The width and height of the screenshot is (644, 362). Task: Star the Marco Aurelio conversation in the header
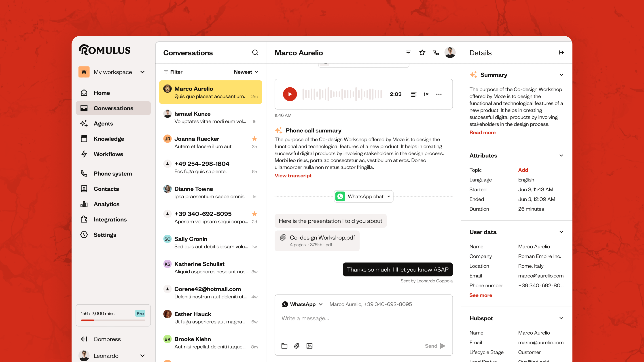[x=422, y=53]
